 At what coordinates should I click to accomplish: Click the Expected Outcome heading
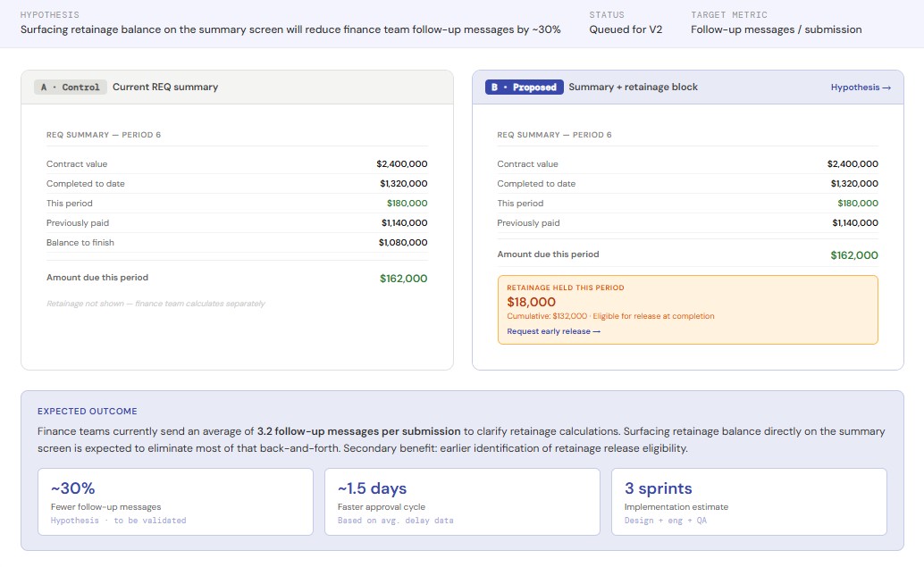[x=88, y=412]
